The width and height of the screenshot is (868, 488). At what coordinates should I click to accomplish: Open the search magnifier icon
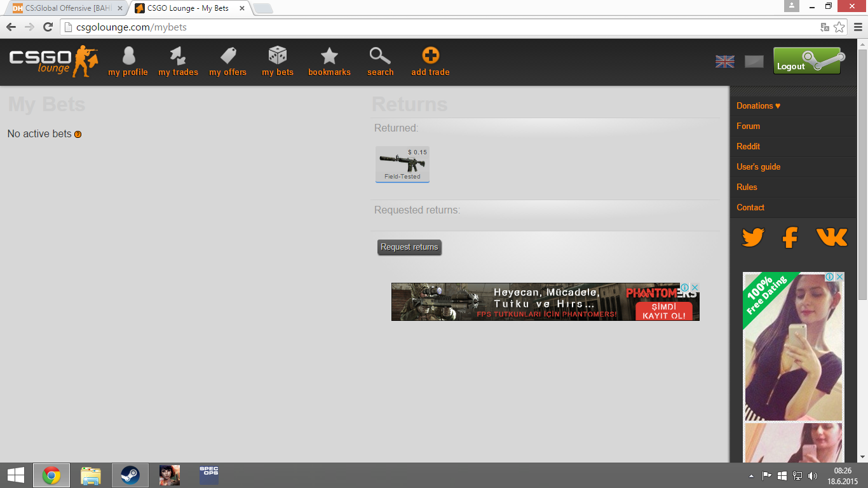(x=380, y=56)
